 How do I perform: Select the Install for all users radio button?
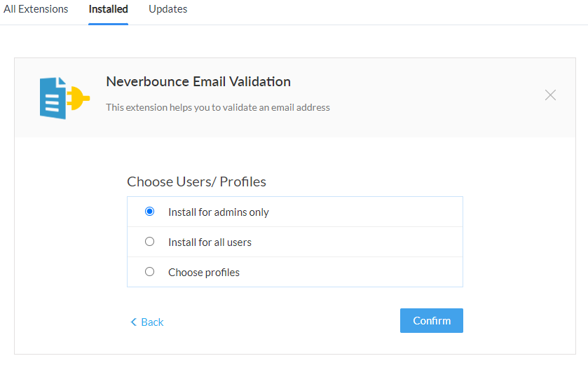(149, 242)
